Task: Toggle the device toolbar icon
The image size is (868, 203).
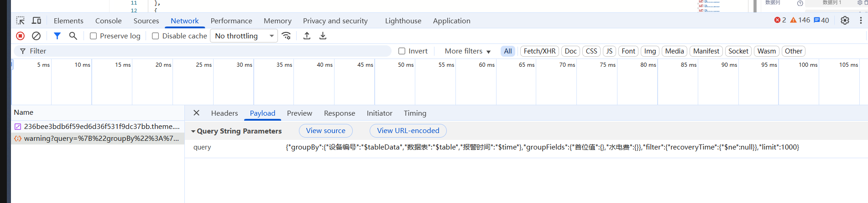Action: (37, 21)
